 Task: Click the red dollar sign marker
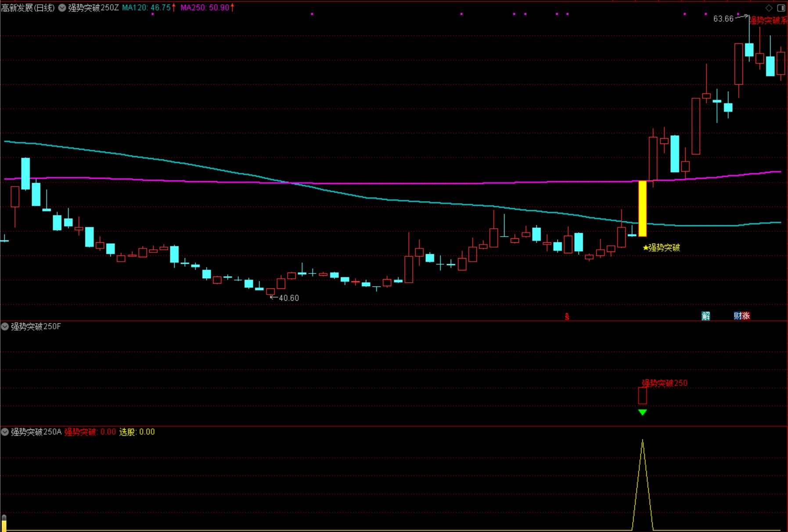click(x=567, y=316)
